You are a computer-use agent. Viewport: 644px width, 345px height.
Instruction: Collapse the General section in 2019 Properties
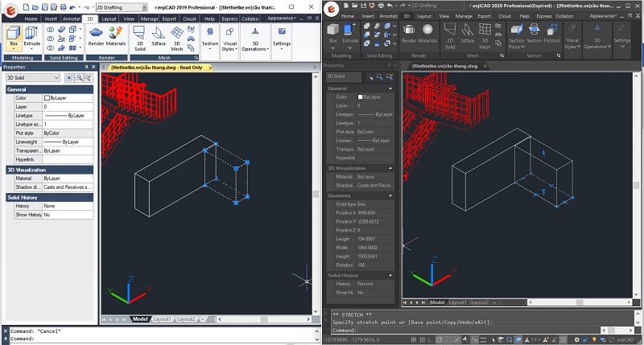tap(89, 89)
